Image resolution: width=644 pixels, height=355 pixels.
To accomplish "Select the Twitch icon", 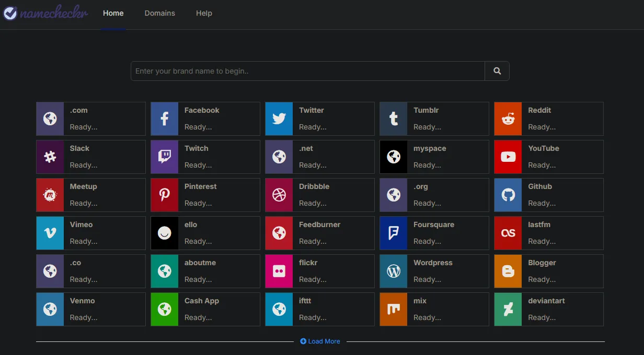I will click(164, 157).
